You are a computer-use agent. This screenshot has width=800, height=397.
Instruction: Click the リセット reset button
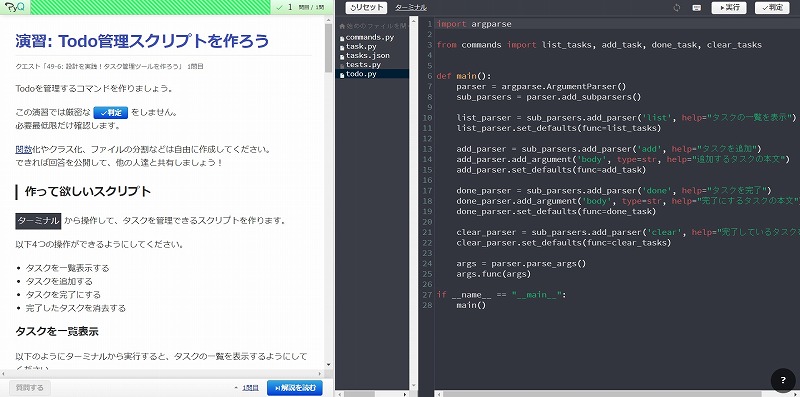(x=366, y=8)
